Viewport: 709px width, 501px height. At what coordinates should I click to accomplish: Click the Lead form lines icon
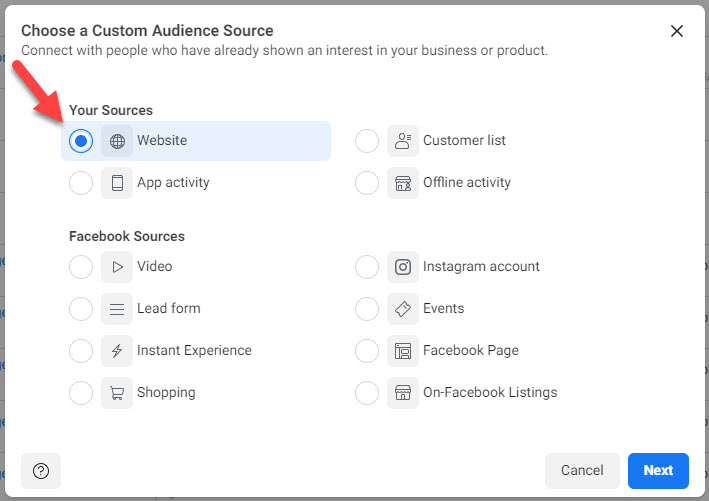click(x=117, y=309)
